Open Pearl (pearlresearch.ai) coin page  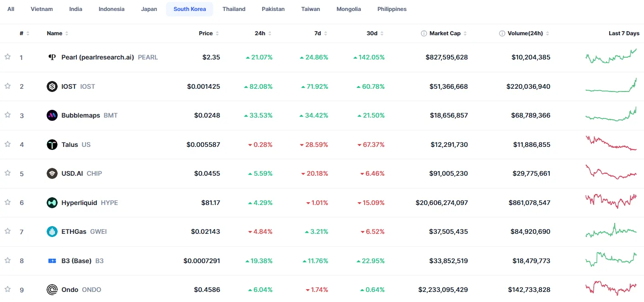pyautogui.click(x=98, y=57)
